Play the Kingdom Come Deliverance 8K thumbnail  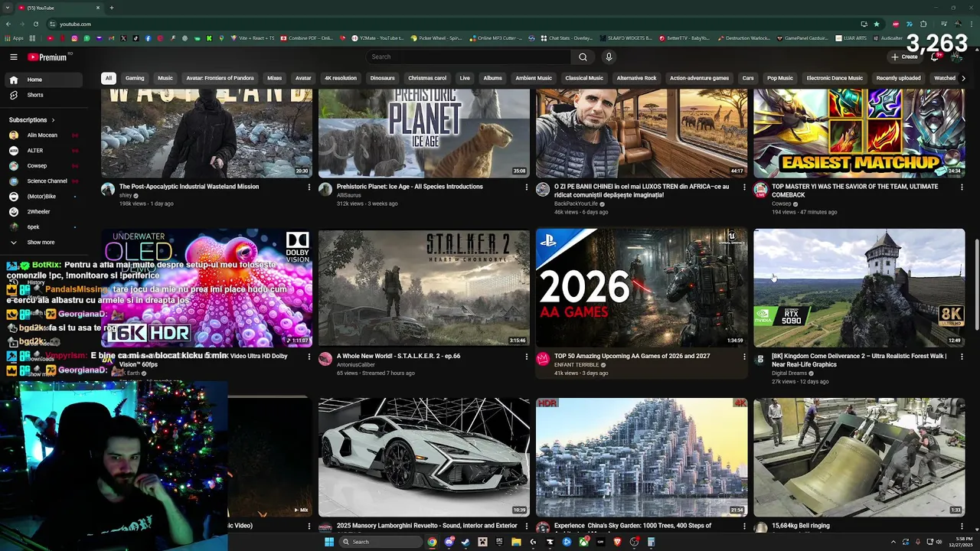(859, 288)
